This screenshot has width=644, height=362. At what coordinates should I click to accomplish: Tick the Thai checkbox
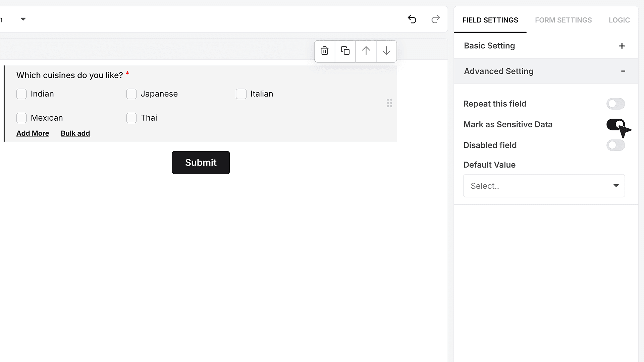(131, 118)
